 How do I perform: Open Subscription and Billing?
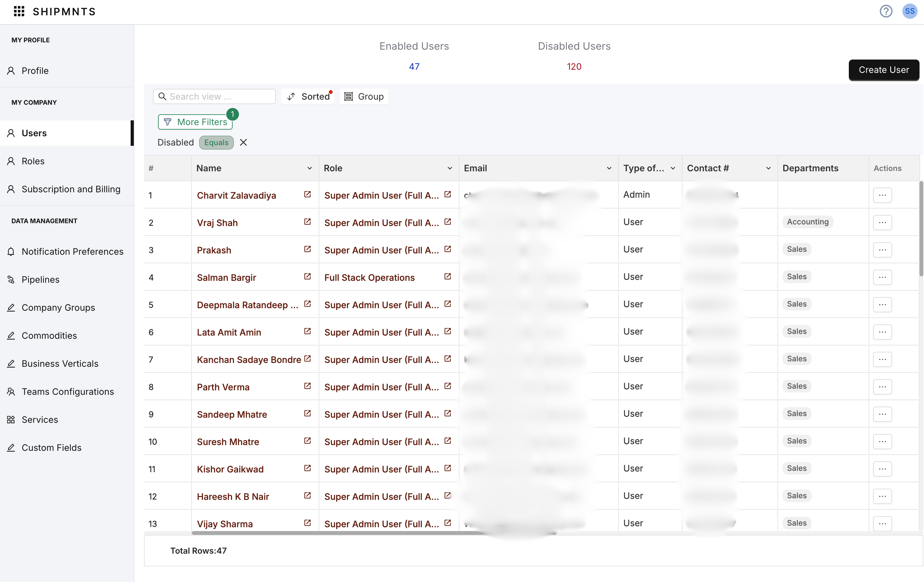click(x=67, y=189)
